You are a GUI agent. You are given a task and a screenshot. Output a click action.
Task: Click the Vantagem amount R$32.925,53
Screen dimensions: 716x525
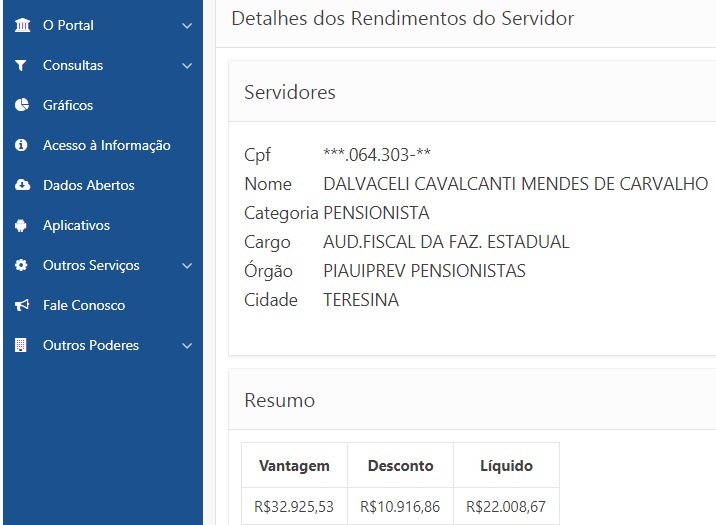pos(294,507)
